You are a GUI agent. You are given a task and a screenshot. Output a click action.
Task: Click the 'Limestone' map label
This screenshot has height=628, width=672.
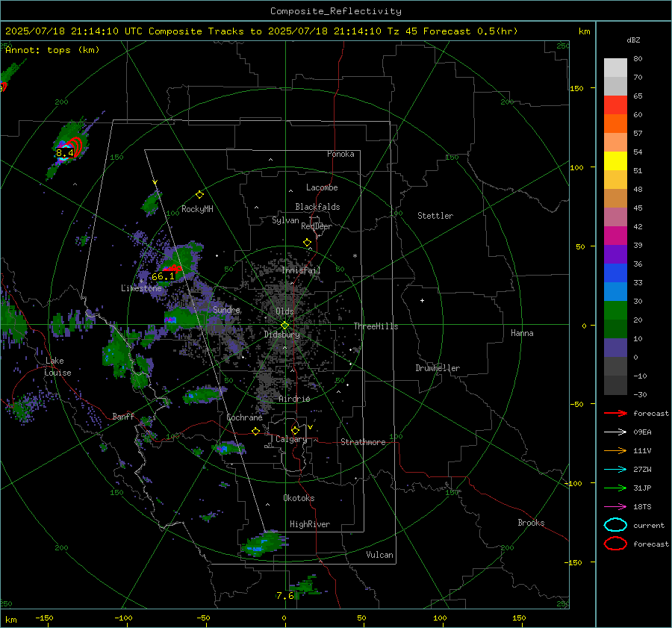[x=141, y=288]
